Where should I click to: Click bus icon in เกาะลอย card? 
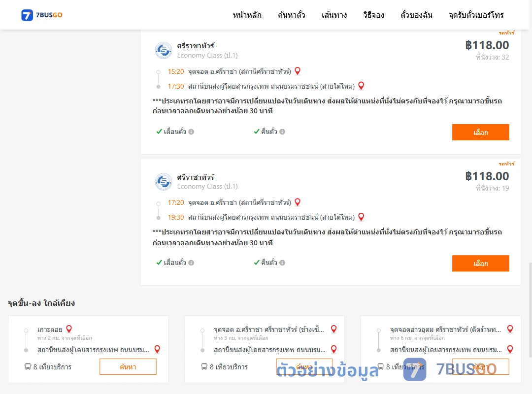pyautogui.click(x=28, y=366)
